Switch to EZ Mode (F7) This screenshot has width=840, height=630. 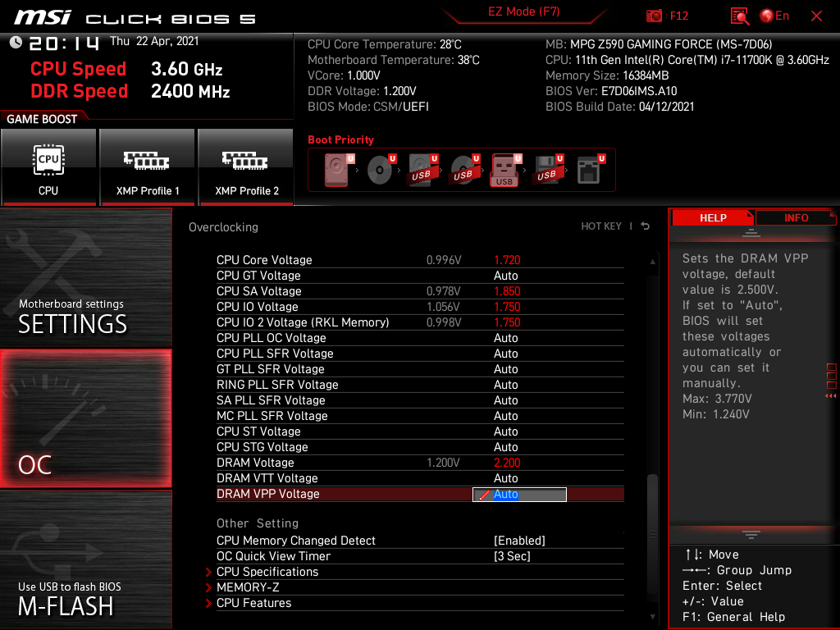click(x=523, y=11)
